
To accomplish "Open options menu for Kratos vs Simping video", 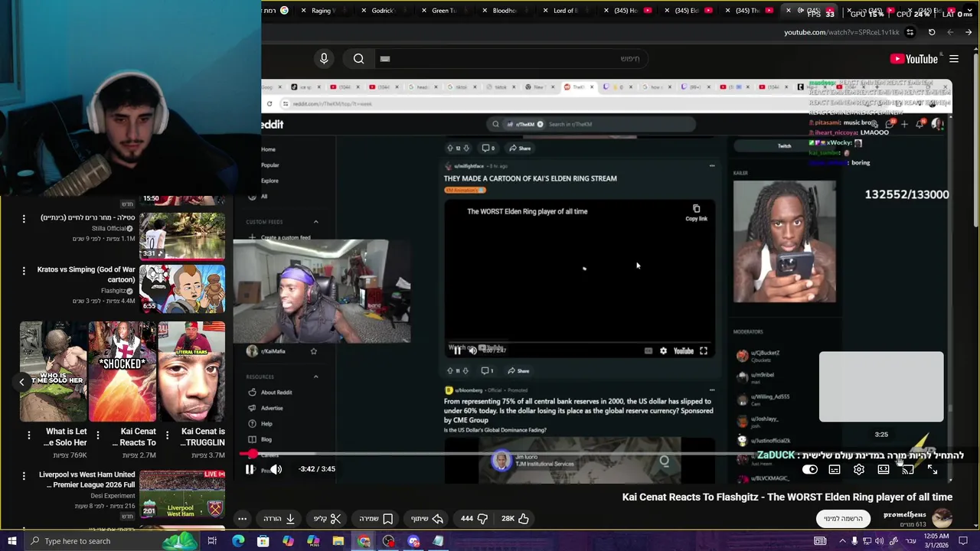I will click(24, 271).
